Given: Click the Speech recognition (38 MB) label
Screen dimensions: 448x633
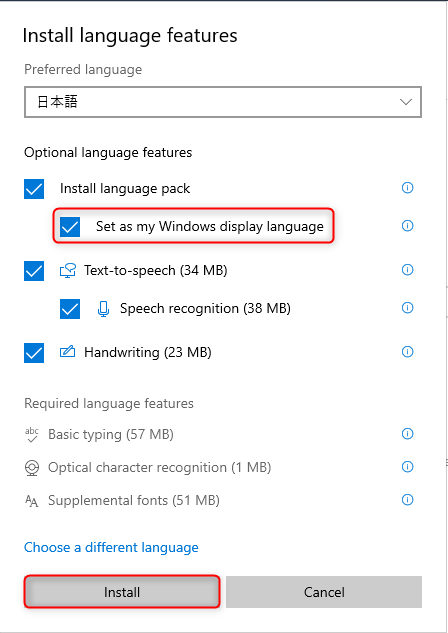Looking at the screenshot, I should click(x=205, y=309).
